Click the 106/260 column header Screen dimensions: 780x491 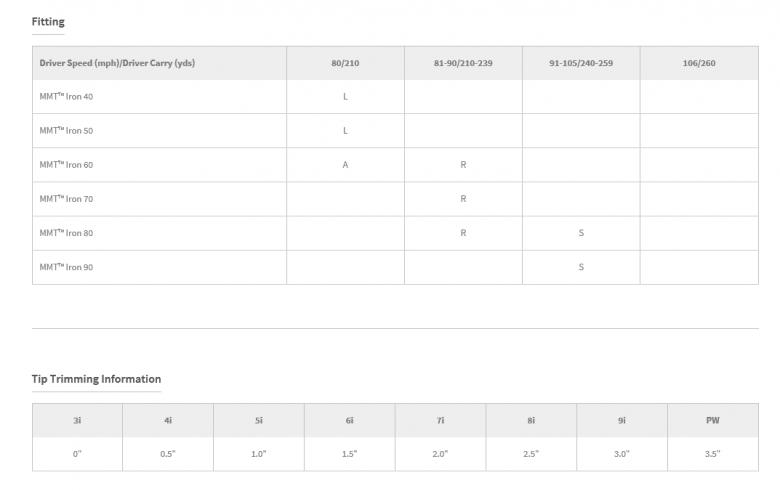[699, 63]
